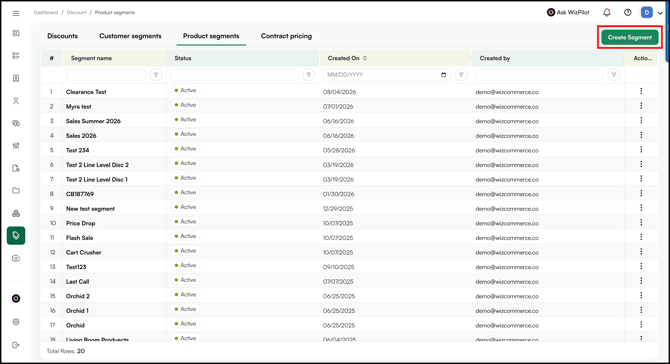Select the Orchid 1 segment name
The image size is (670, 364).
coord(77,311)
